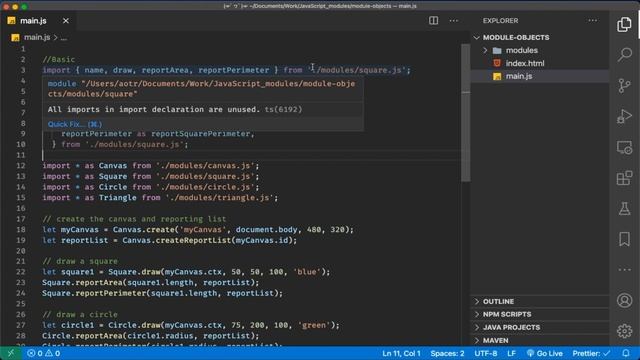The image size is (640, 360).
Task: Click Circle.draw on line 27
Action: (134, 325)
